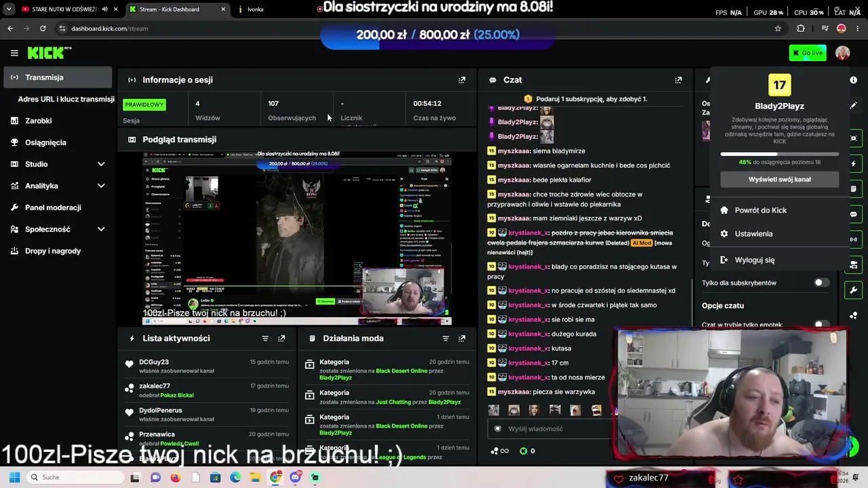Pop out the Czat panel
The width and height of the screenshot is (868, 488).
pos(678,80)
